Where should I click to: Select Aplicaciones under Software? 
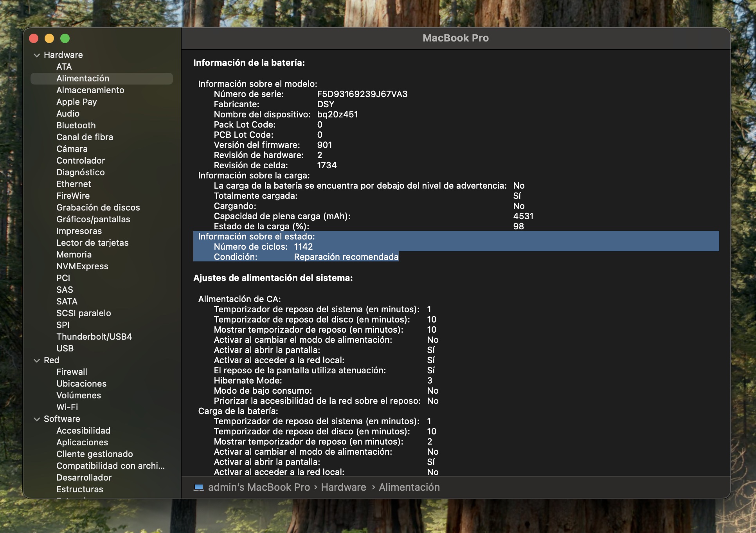pos(82,442)
